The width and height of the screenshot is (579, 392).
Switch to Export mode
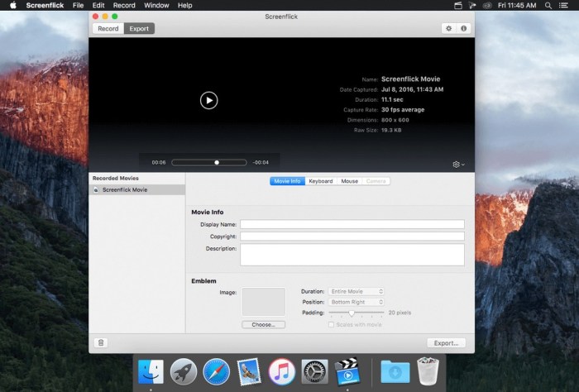(139, 28)
